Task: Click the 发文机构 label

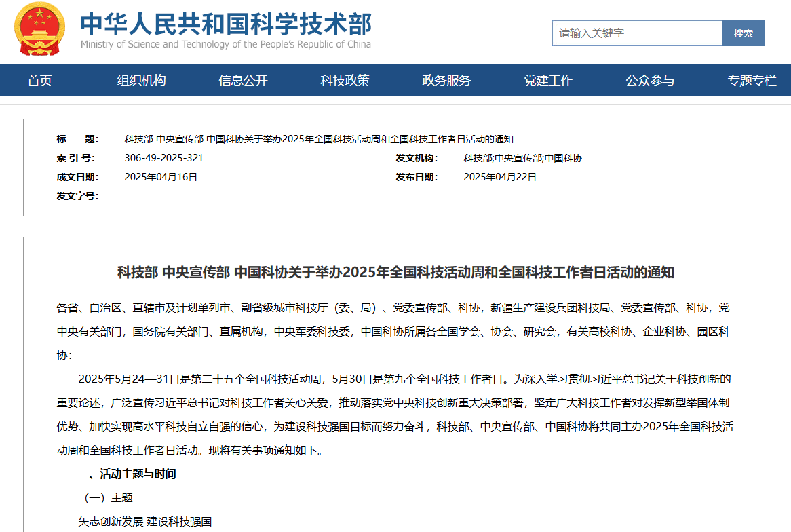Action: tap(417, 158)
